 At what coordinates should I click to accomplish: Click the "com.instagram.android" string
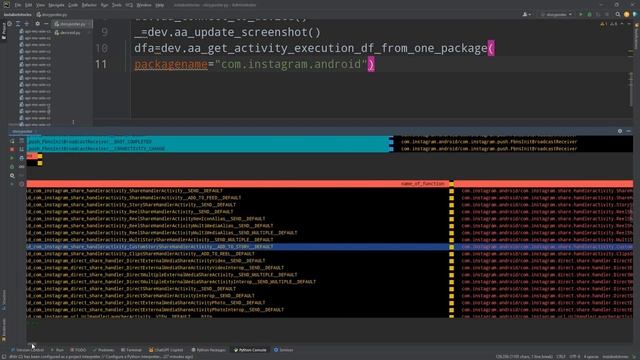coord(291,64)
